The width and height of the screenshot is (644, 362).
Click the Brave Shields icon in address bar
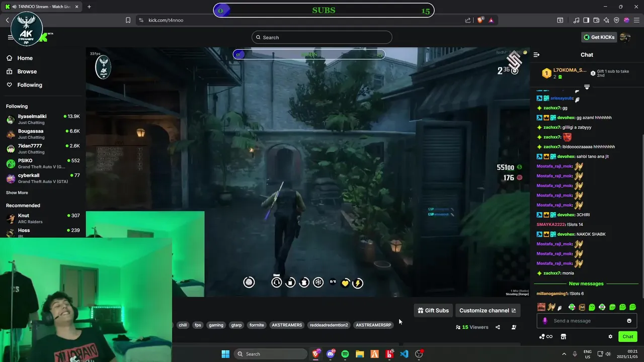click(x=480, y=20)
